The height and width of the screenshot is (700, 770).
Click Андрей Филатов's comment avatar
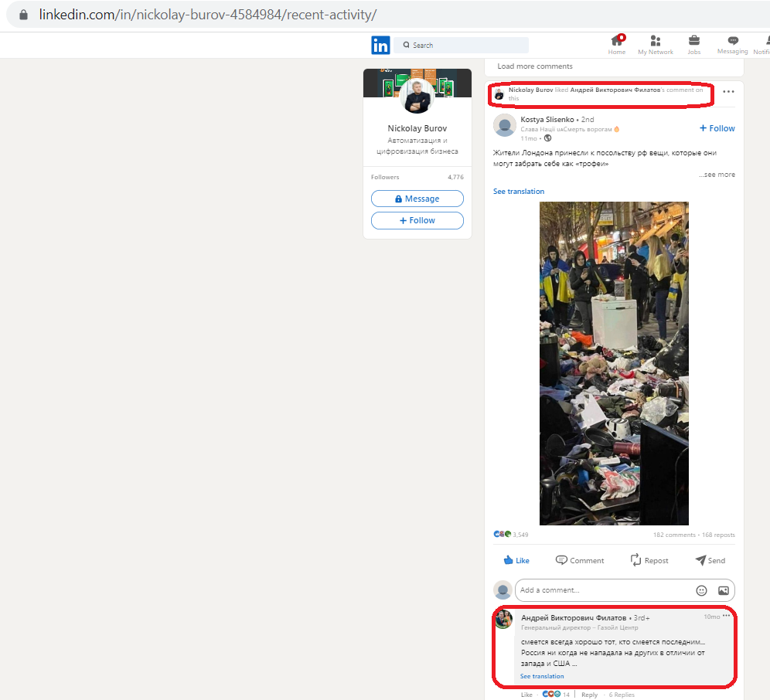(504, 620)
